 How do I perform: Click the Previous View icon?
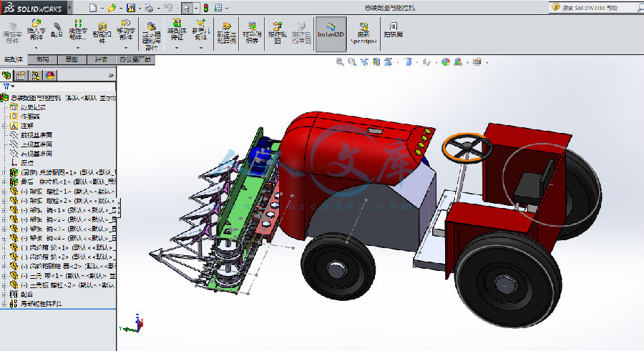click(x=364, y=62)
